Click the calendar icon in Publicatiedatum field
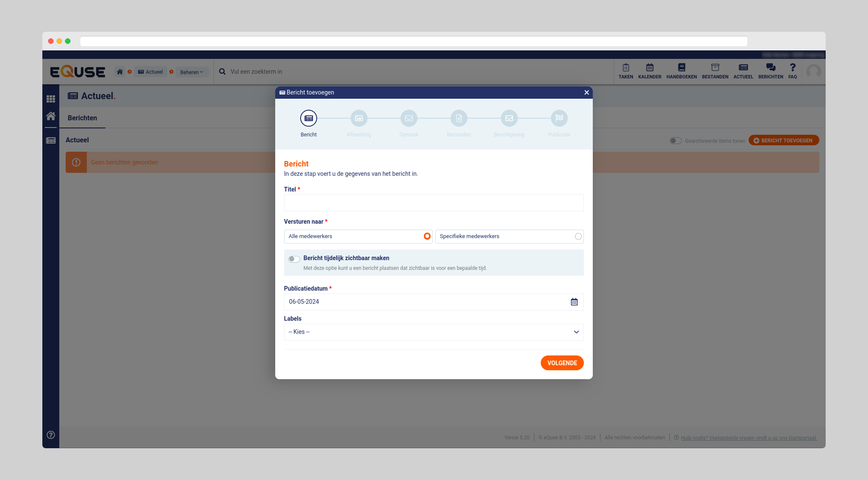The image size is (868, 480). (x=574, y=302)
